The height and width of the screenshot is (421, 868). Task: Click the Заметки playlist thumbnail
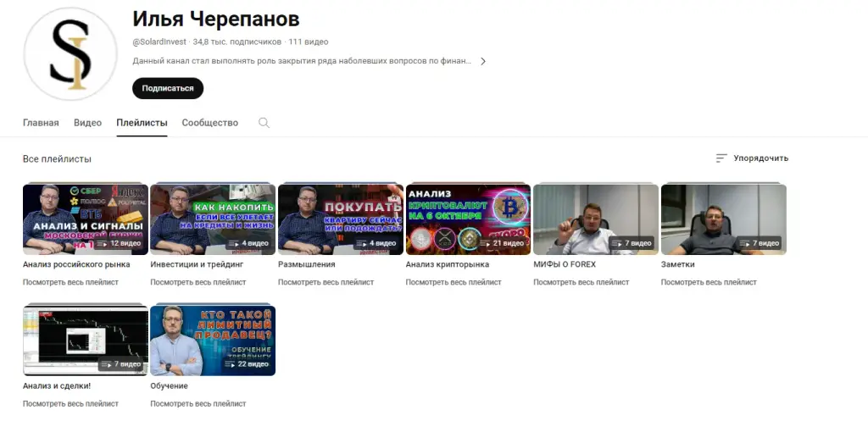pos(724,219)
